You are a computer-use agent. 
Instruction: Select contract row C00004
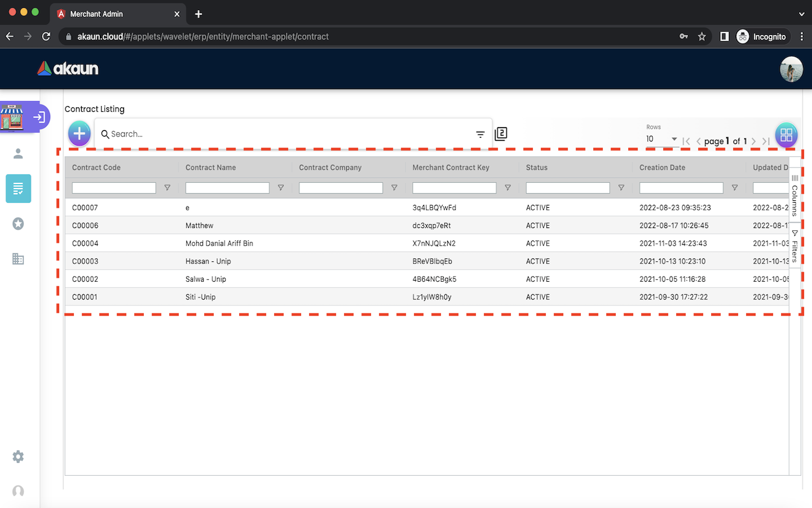click(x=85, y=243)
